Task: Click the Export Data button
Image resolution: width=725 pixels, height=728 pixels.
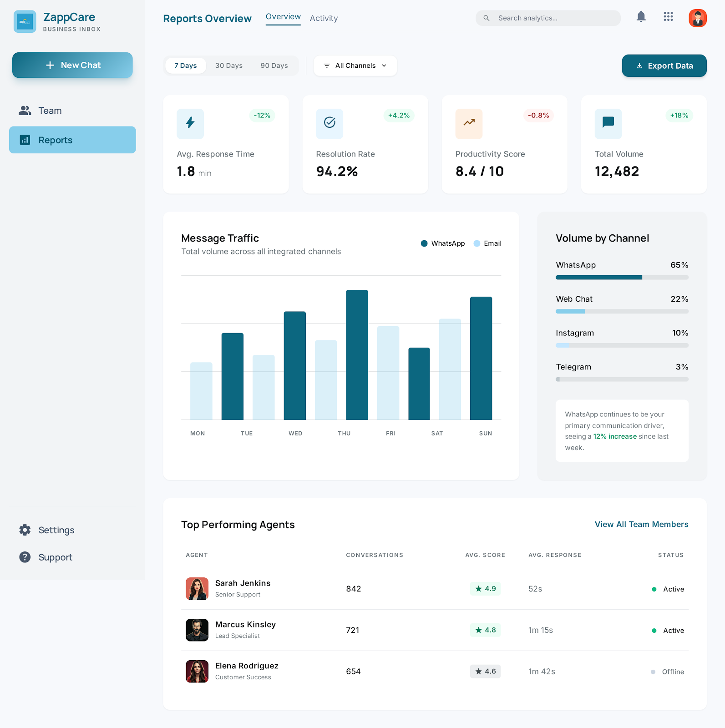Action: click(x=664, y=66)
